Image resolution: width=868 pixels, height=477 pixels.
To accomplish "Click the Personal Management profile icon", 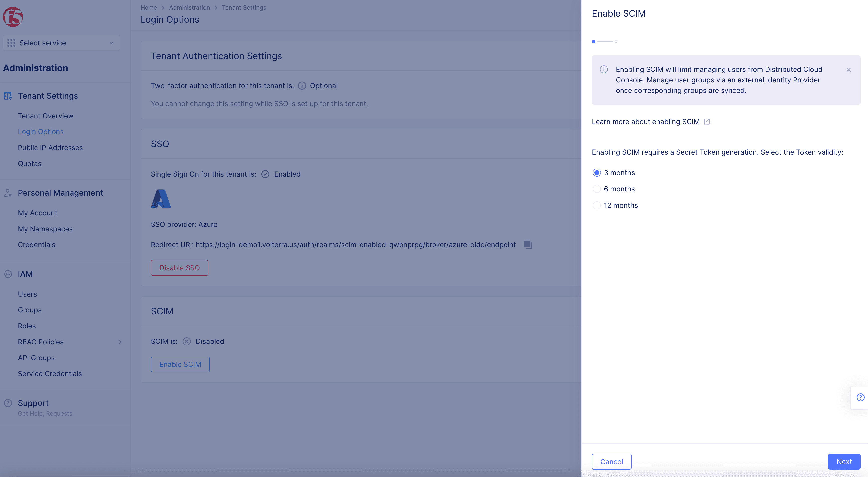I will pos(8,193).
